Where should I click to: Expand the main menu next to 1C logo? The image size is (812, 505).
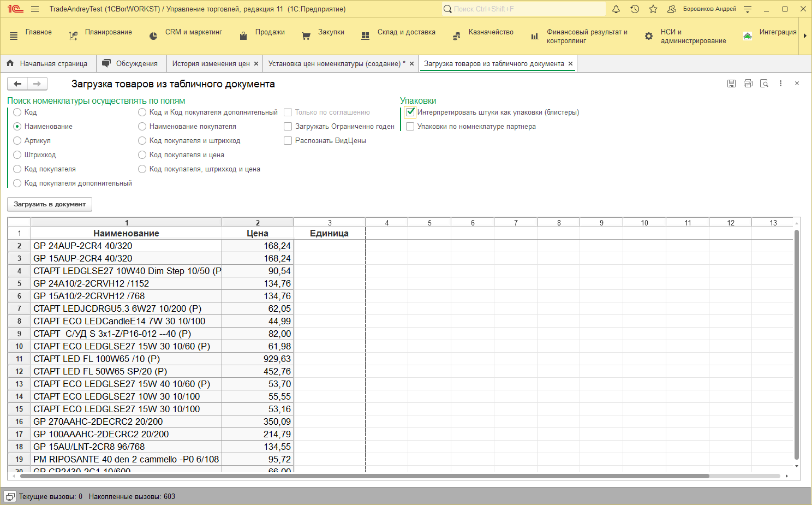pyautogui.click(x=35, y=9)
